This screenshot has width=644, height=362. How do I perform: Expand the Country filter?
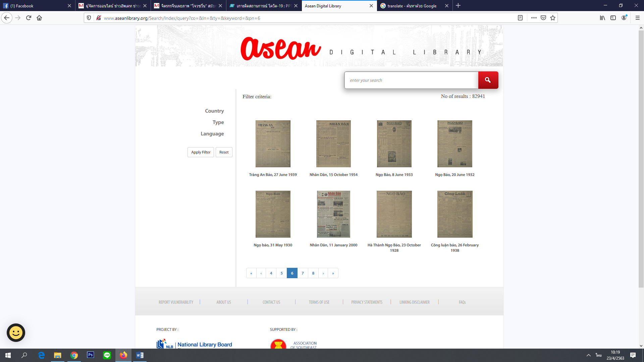click(x=214, y=111)
